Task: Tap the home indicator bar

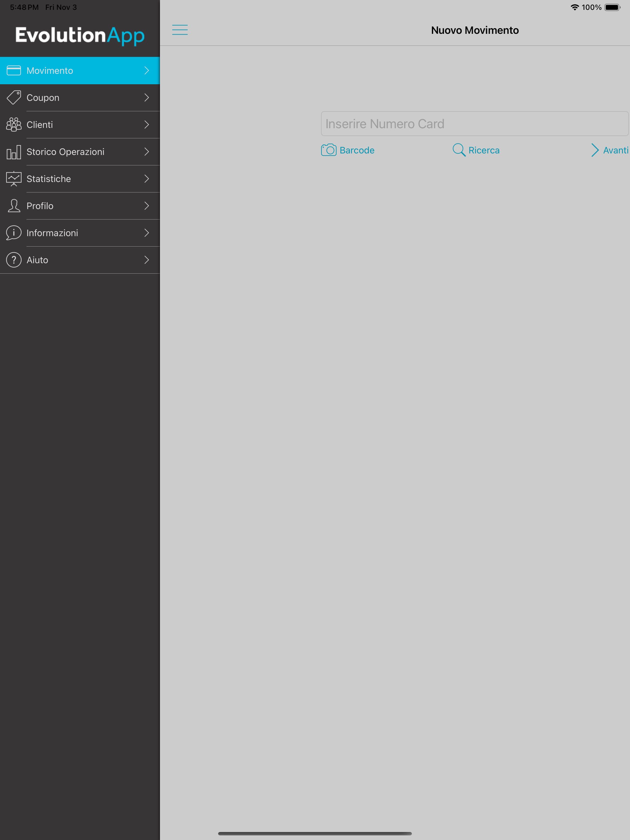Action: coord(315,834)
